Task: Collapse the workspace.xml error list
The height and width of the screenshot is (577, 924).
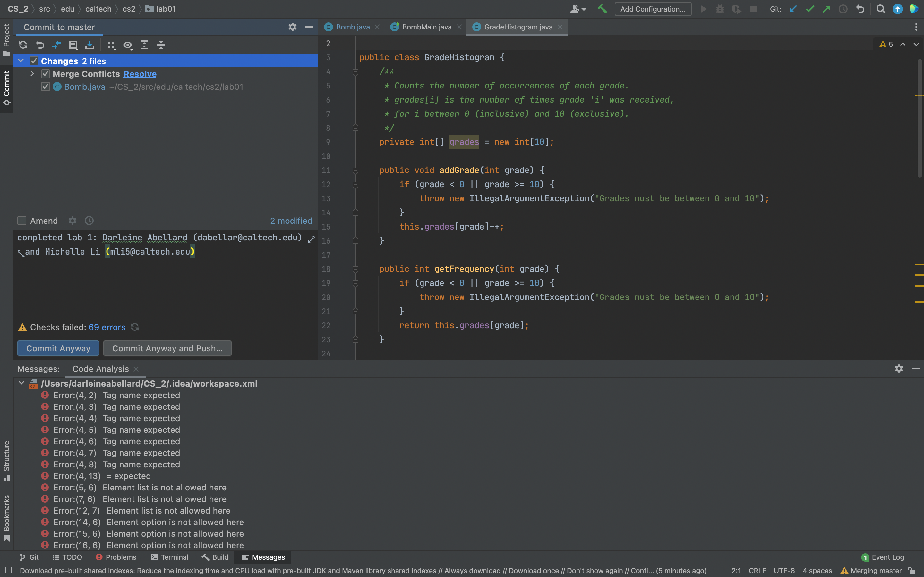Action: click(x=21, y=383)
